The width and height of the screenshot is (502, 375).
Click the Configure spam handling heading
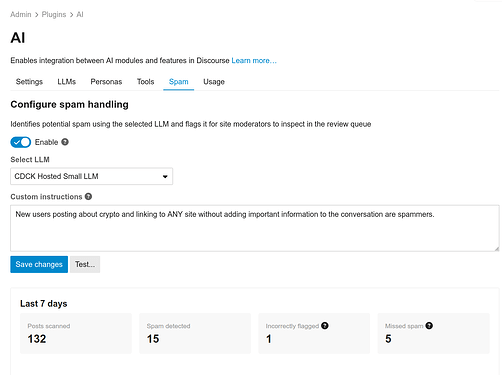pyautogui.click(x=69, y=104)
